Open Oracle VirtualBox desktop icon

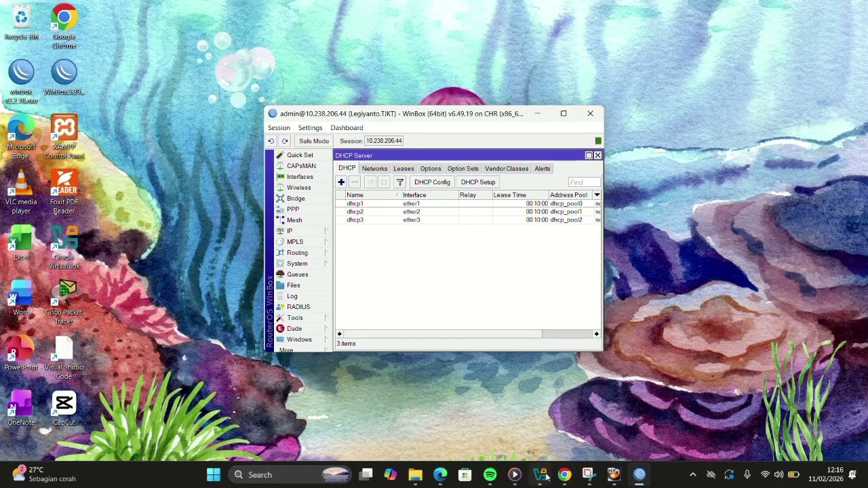click(64, 247)
